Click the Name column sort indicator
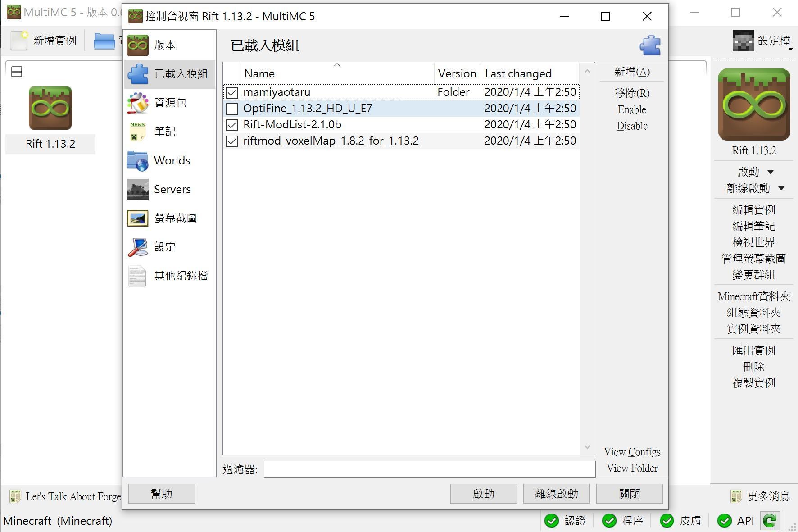This screenshot has width=798, height=532. click(337, 65)
